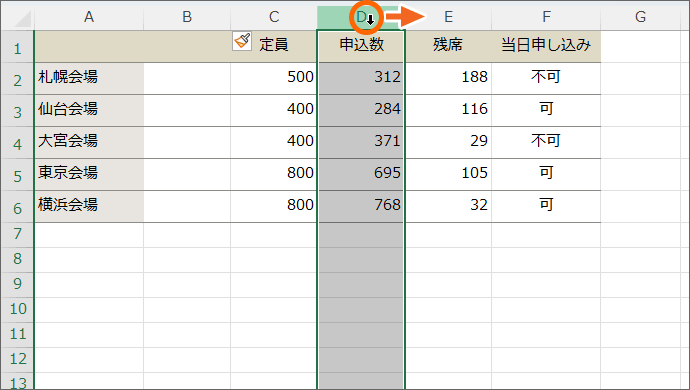Viewport: 690px width, 390px height.
Task: Click the 当日申し込み header cell
Action: (x=546, y=47)
